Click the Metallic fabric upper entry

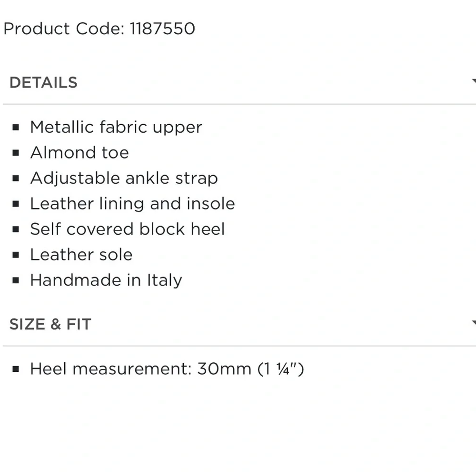pos(116,127)
